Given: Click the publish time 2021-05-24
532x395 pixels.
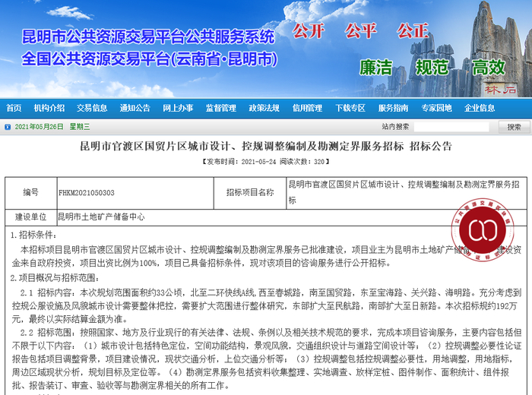Looking at the screenshot, I should tap(258, 162).
